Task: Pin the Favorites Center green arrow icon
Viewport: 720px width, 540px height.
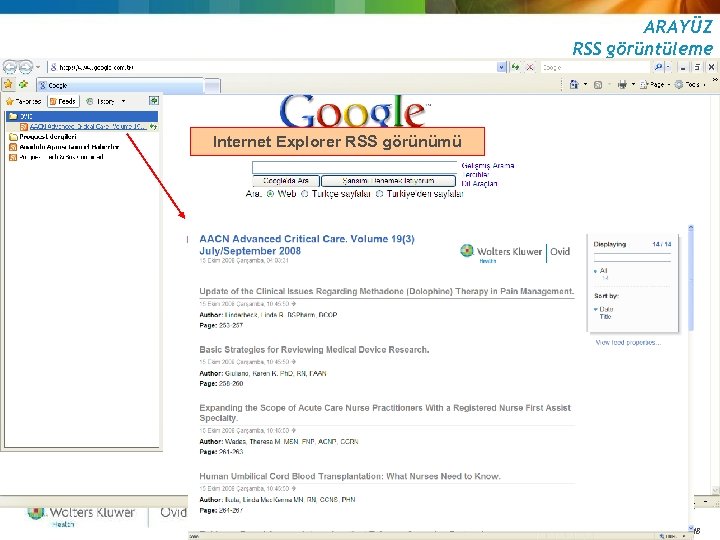Action: 154,101
